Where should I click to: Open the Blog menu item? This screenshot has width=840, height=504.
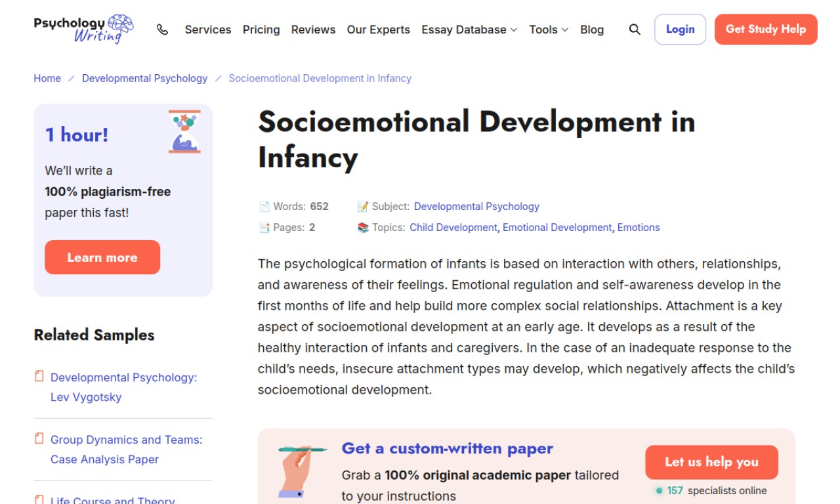[x=592, y=30]
